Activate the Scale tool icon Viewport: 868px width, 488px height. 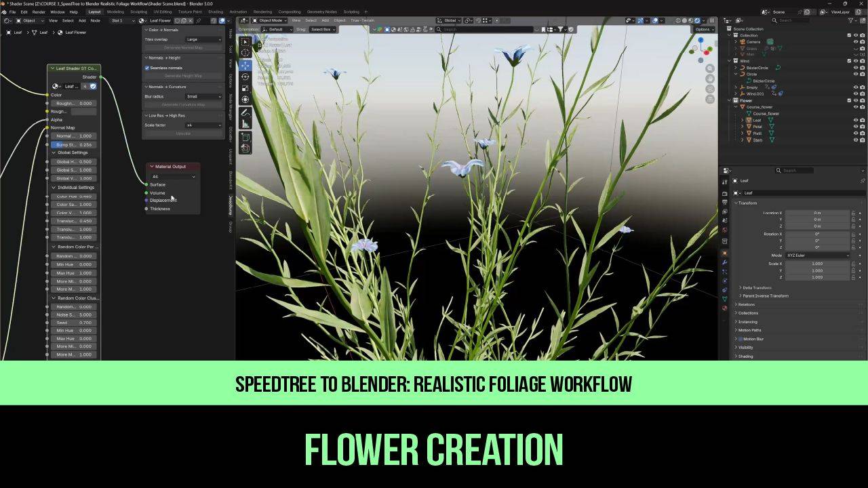click(245, 88)
